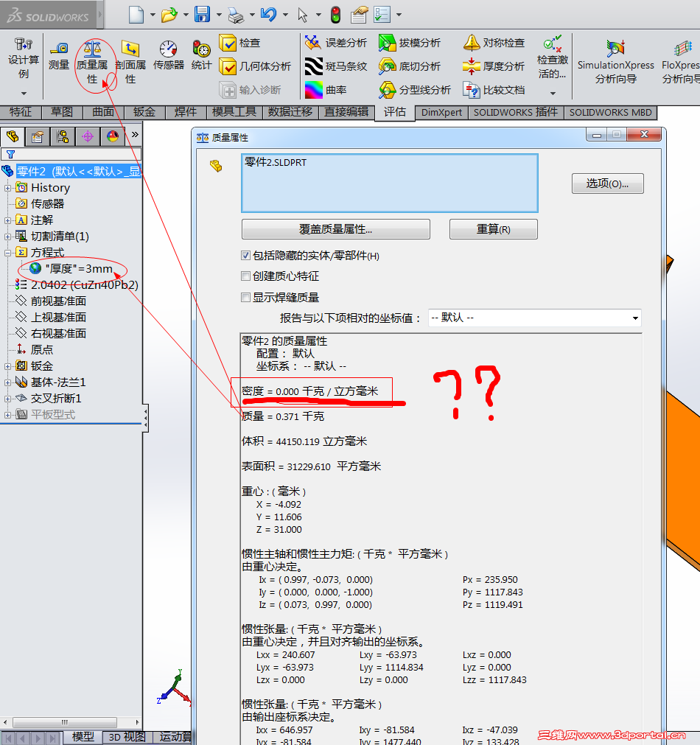The width and height of the screenshot is (700, 745).
Task: Click the Save floppy-disk icon
Action: coord(202,15)
